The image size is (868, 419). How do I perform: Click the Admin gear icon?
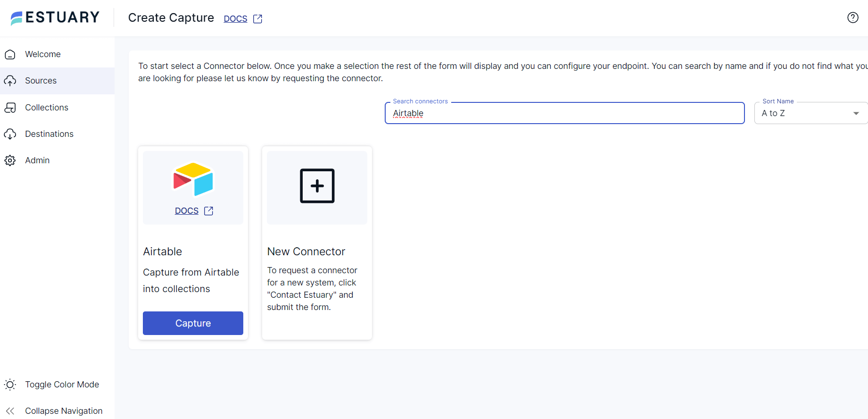[x=10, y=160]
